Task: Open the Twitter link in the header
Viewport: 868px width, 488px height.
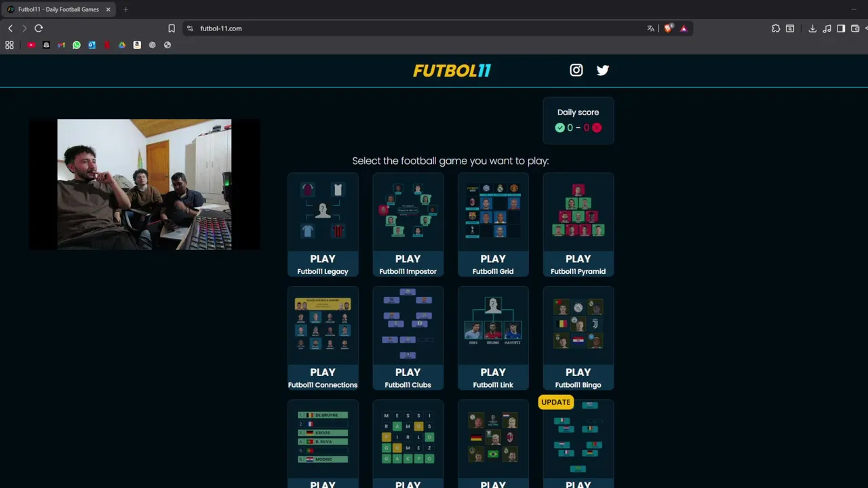Action: coord(603,70)
